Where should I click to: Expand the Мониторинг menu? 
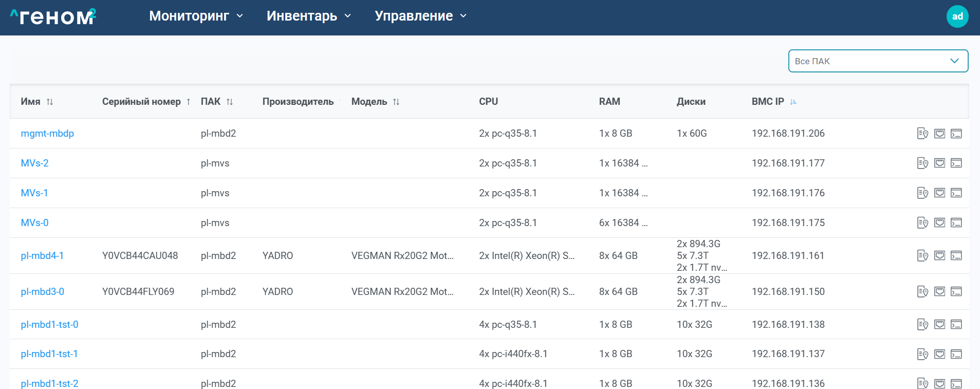pyautogui.click(x=196, y=16)
